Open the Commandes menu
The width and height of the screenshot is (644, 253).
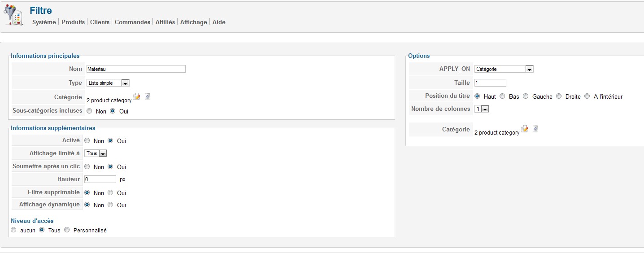132,22
